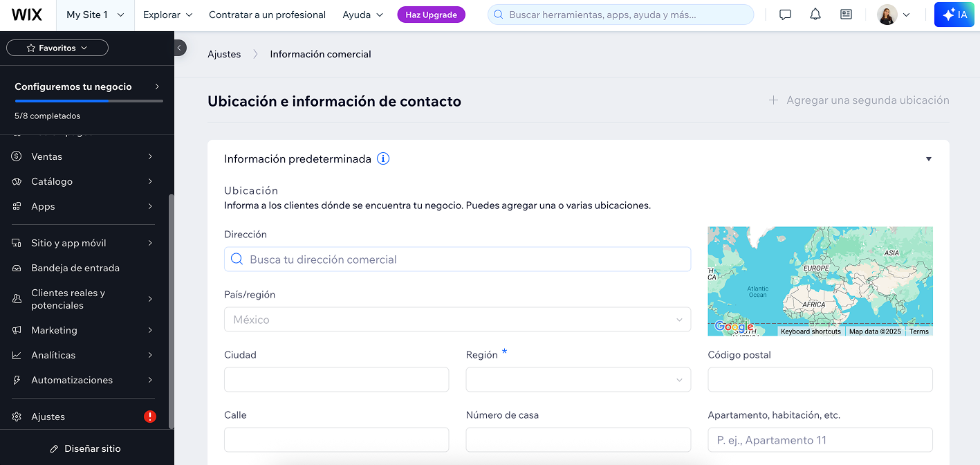
Task: Click the Sitio y app móvil icon
Action: pos(17,243)
